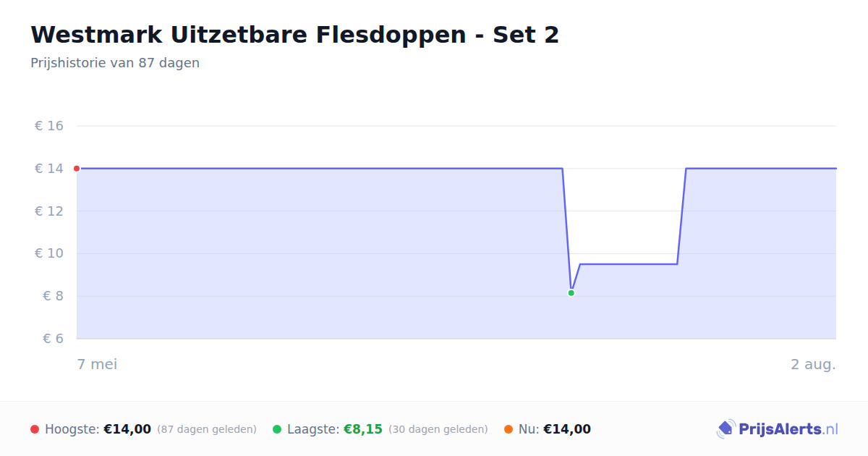The height and width of the screenshot is (456, 868).
Task: Click the flat €9.50 segment of price line
Action: pos(628,264)
